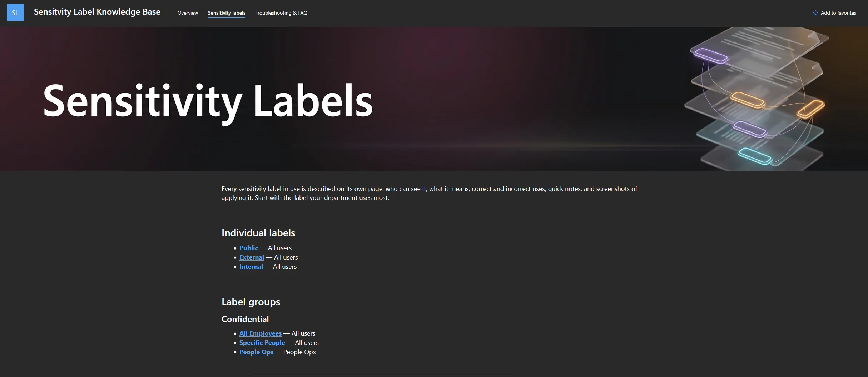The image size is (868, 377).
Task: Click the Individual labels heading
Action: click(x=258, y=233)
